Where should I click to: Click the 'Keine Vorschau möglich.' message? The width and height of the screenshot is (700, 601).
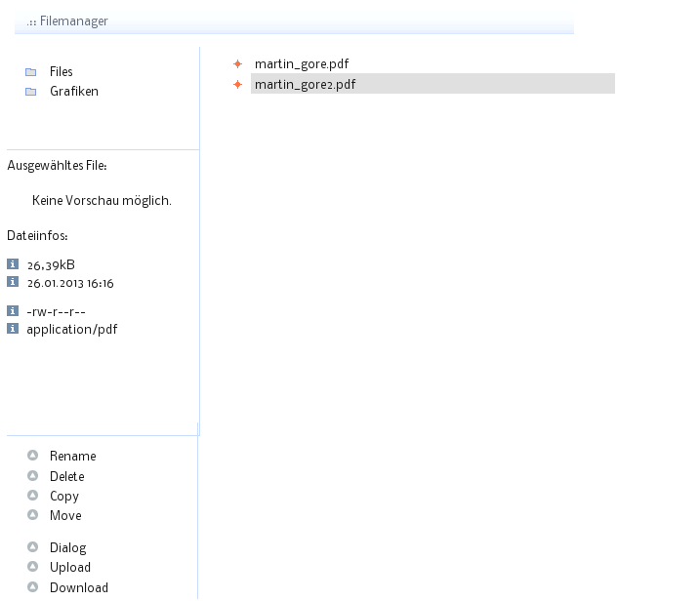(102, 200)
